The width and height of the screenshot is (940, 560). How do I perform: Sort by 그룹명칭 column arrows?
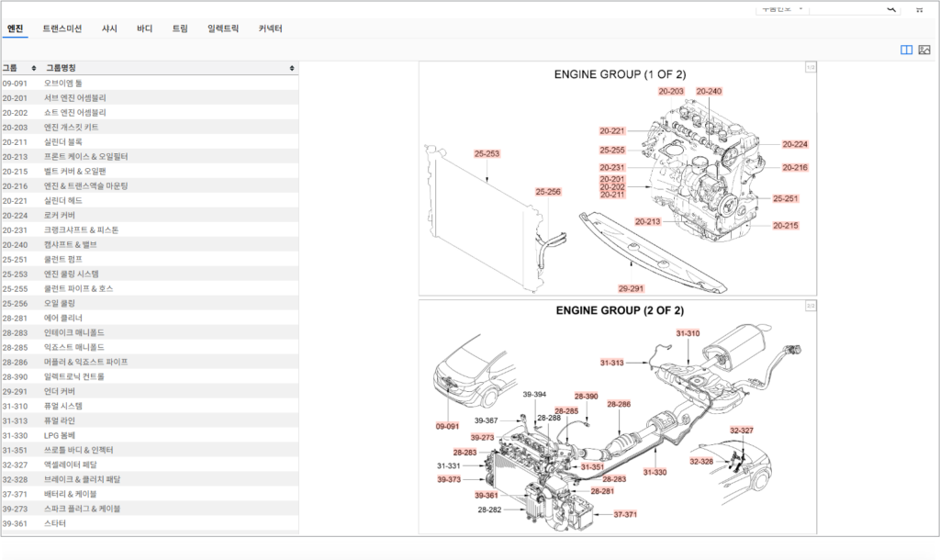[x=292, y=68]
